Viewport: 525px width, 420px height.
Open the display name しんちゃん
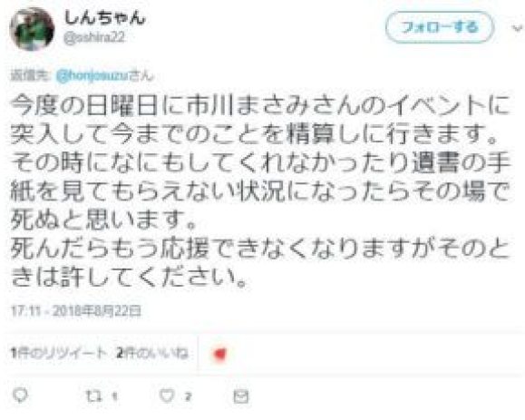[x=105, y=18]
